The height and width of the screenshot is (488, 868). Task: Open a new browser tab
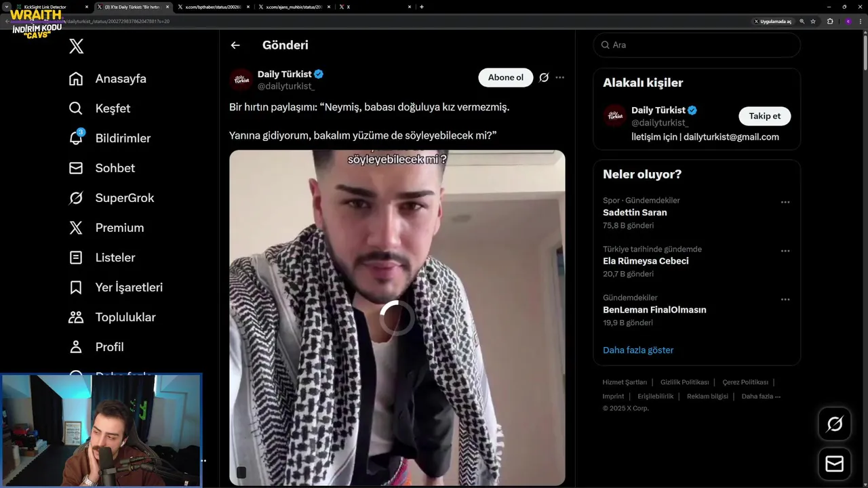(422, 7)
